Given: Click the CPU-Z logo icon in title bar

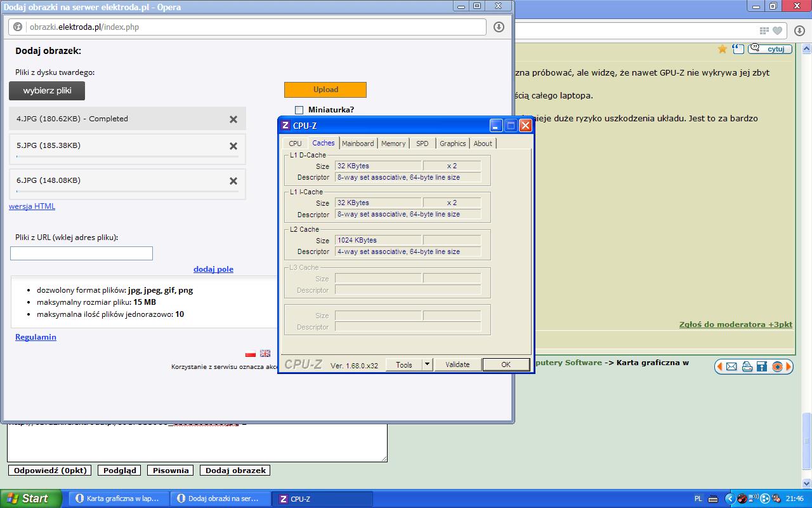Looking at the screenshot, I should [x=285, y=126].
